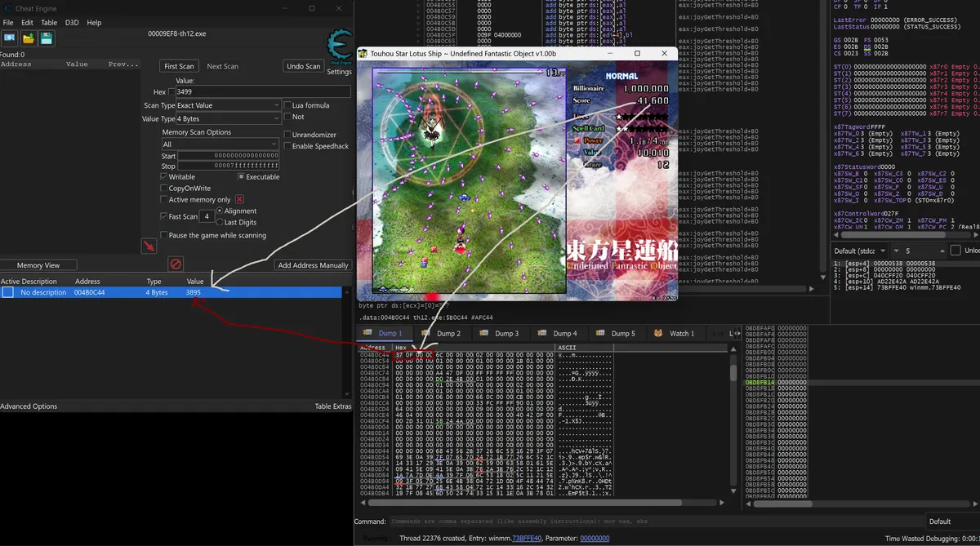Viewport: 980px width, 546px height.
Task: Open Table Extras
Action: click(333, 406)
